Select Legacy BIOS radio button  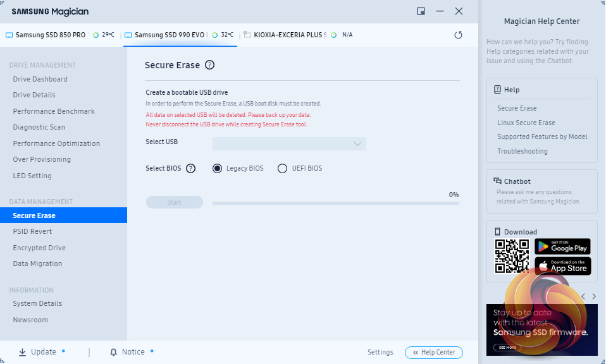pos(217,168)
